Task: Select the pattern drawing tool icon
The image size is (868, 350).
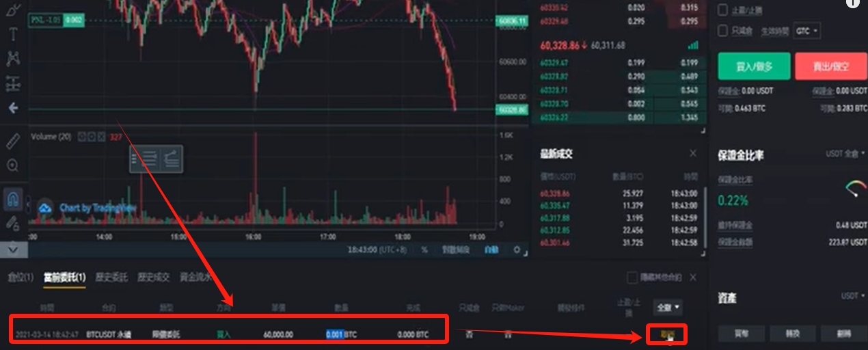Action: click(x=13, y=59)
